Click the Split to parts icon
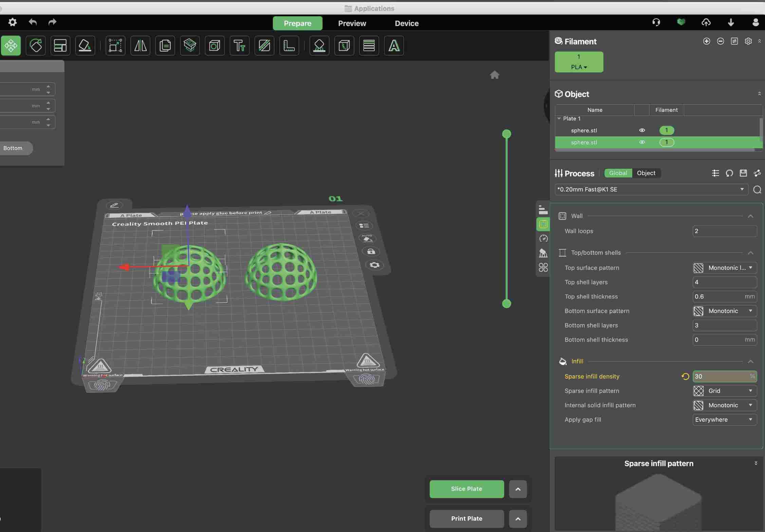Viewport: 765px width, 532px height. coord(190,45)
